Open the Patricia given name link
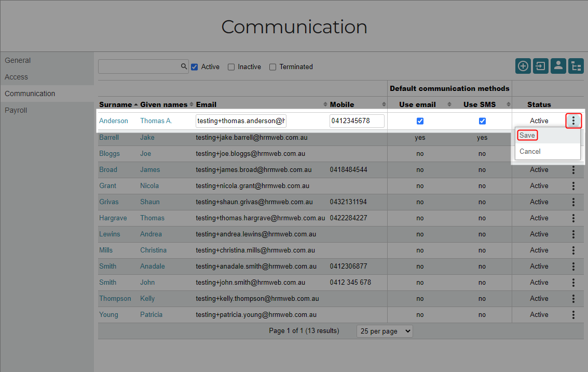Viewport: 588px width, 372px height. pyautogui.click(x=151, y=314)
